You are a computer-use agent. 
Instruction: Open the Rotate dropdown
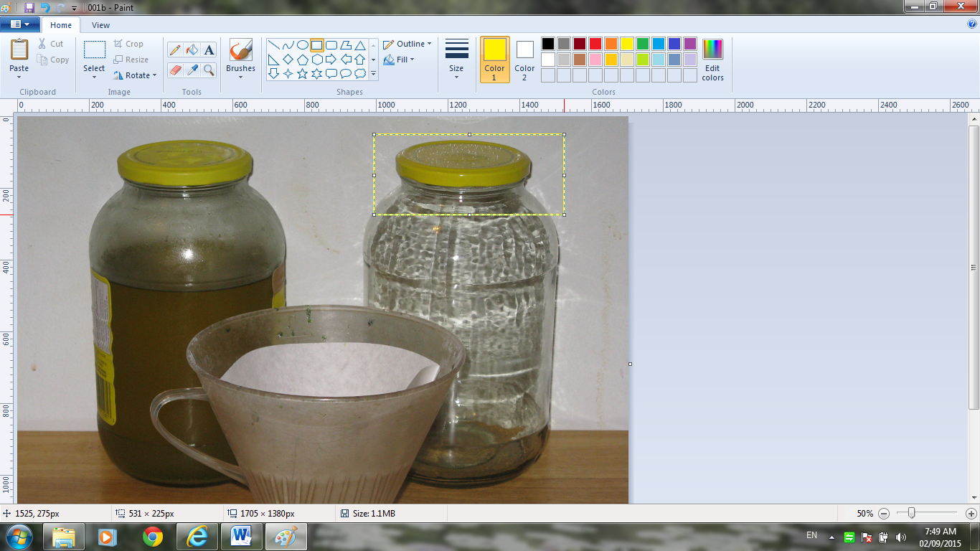pyautogui.click(x=135, y=75)
